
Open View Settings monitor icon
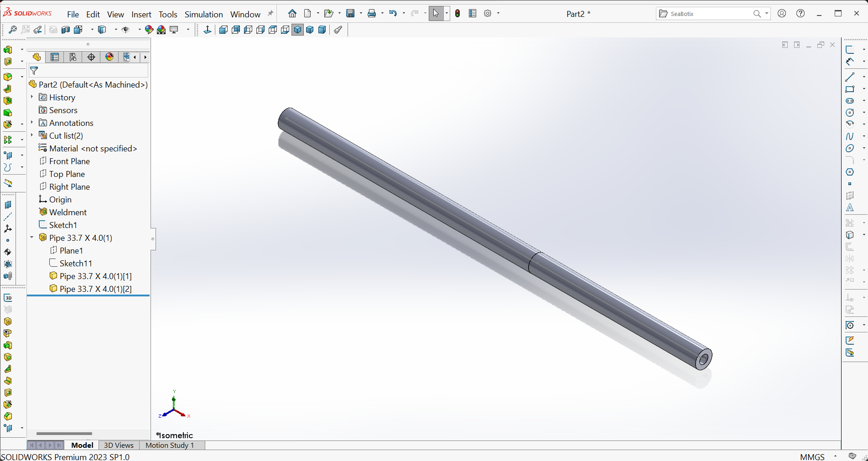pos(174,30)
